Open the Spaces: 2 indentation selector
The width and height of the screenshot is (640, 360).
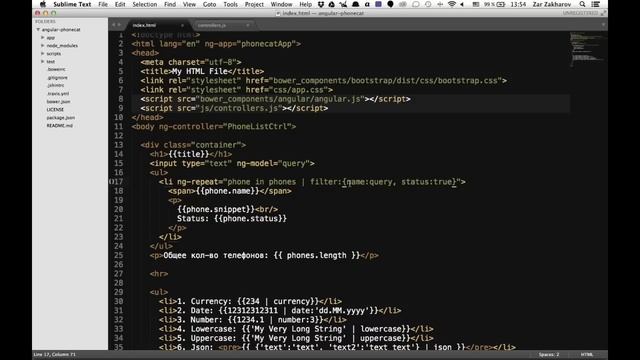[549, 355]
